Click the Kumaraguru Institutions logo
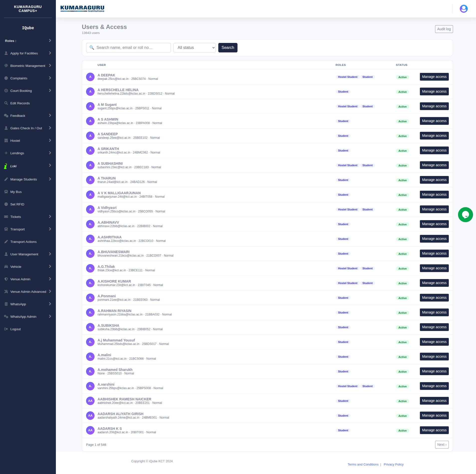This screenshot has height=474, width=476. pos(82,9)
